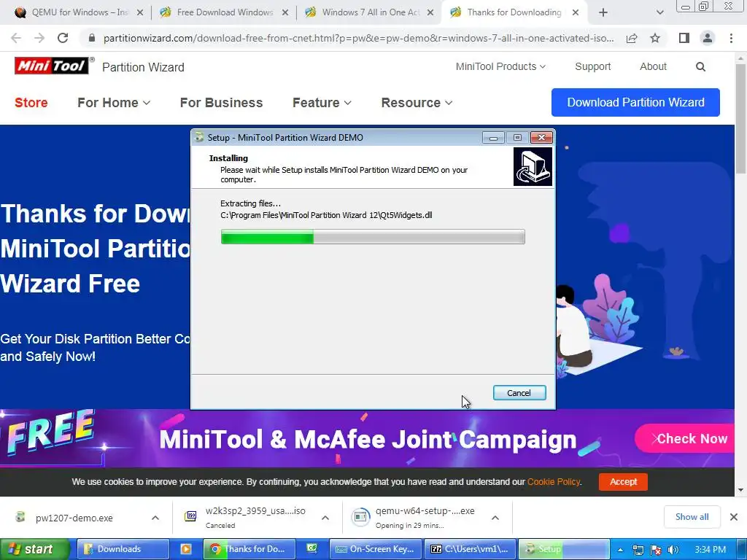
Task: Click Check Now campaign button
Action: [x=685, y=438]
